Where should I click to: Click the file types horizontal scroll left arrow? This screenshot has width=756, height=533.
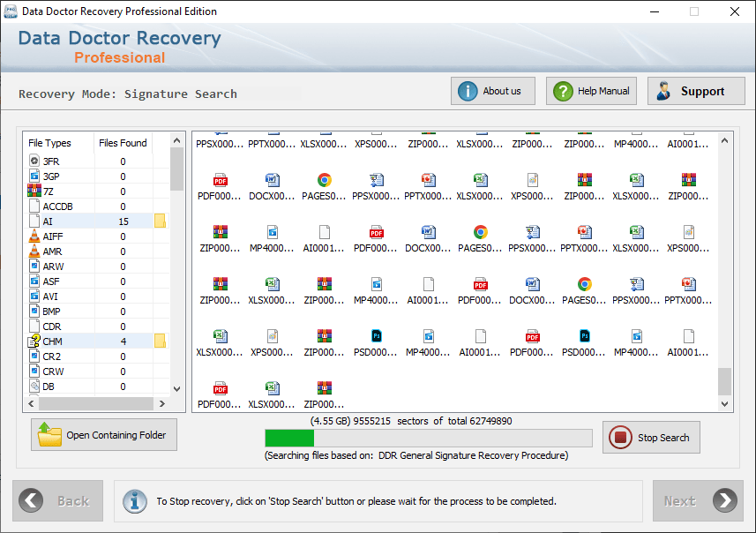click(x=32, y=403)
